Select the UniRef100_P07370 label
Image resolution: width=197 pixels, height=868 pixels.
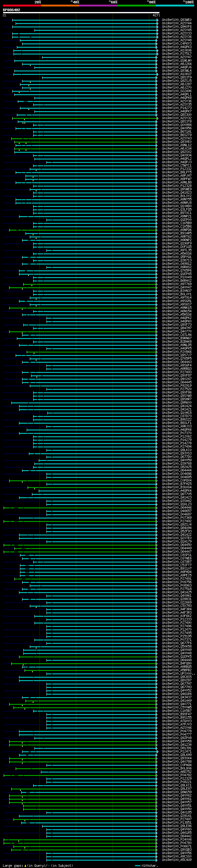coord(177,433)
